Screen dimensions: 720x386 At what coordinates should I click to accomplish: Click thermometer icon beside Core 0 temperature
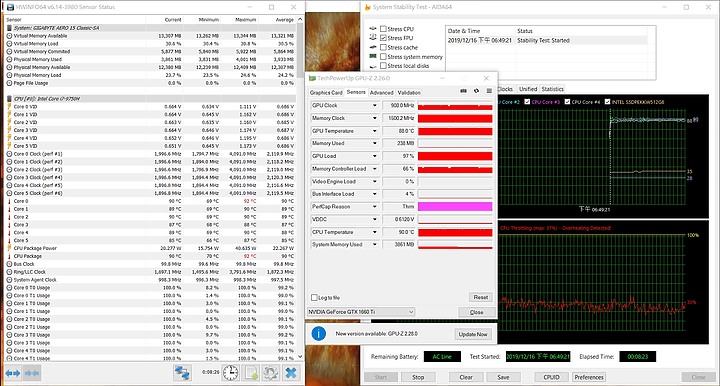[9, 201]
